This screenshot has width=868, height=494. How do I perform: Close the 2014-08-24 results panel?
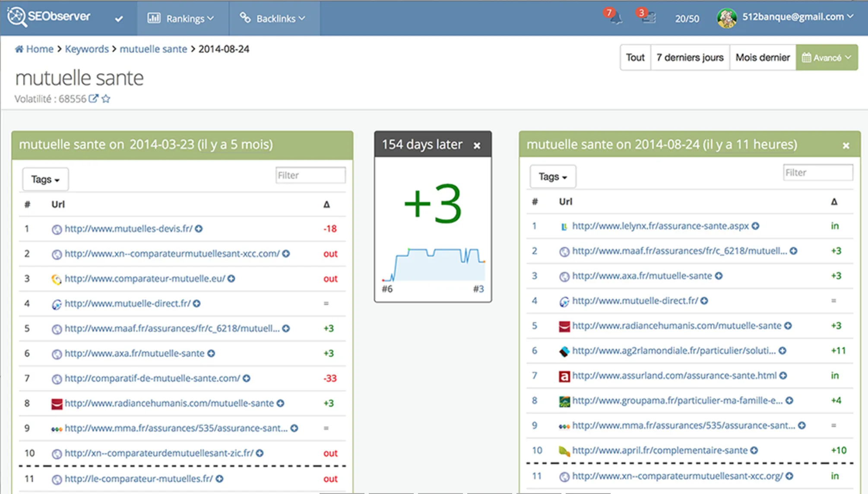846,146
